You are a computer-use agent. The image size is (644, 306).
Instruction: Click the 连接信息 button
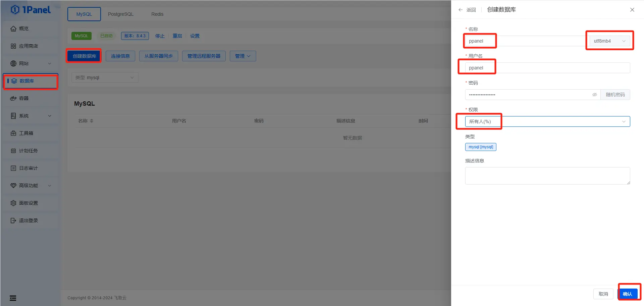coord(120,56)
